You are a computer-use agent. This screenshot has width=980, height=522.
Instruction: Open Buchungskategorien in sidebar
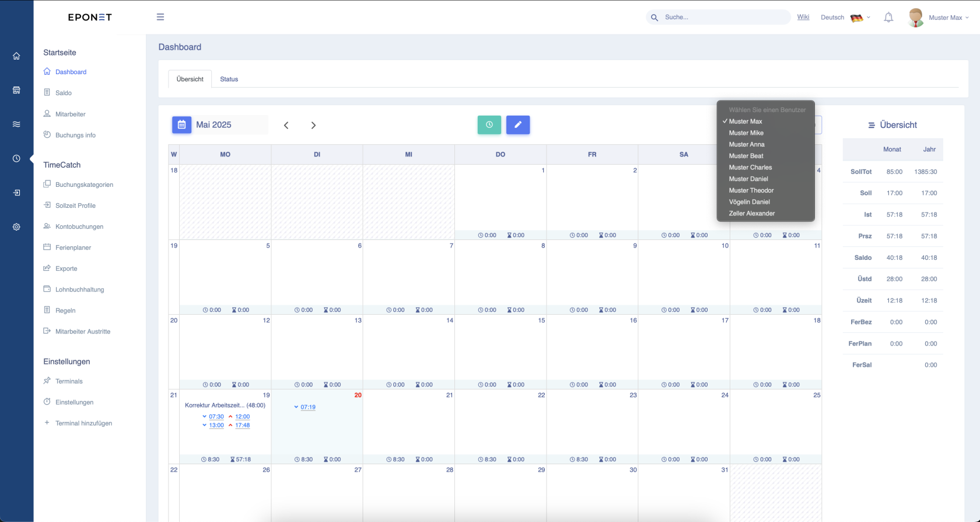click(x=84, y=185)
